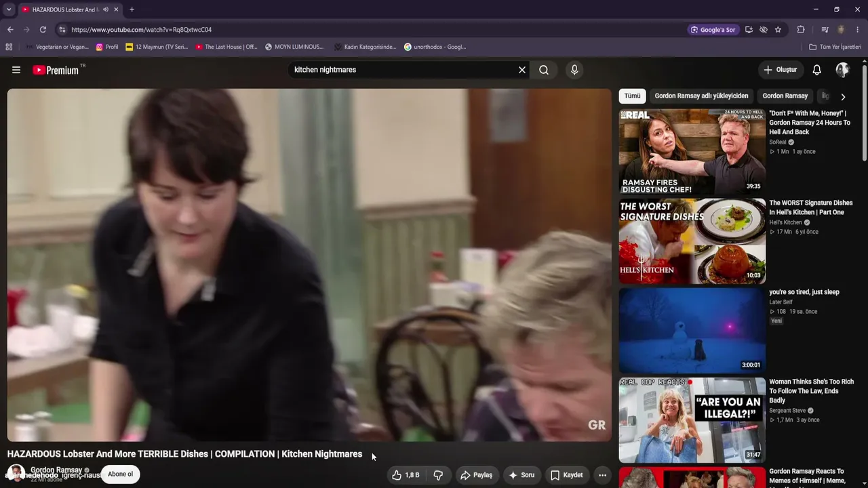868x488 pixels.
Task: Open the Chrome profile avatar
Action: coord(841,30)
